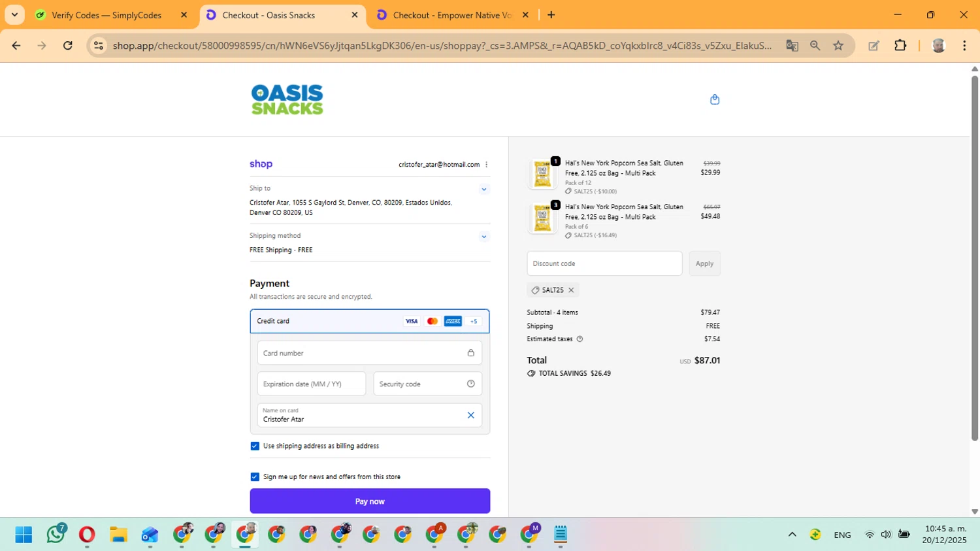The image size is (980, 551).
Task: Click the Shop Pay logo
Action: coord(261,164)
